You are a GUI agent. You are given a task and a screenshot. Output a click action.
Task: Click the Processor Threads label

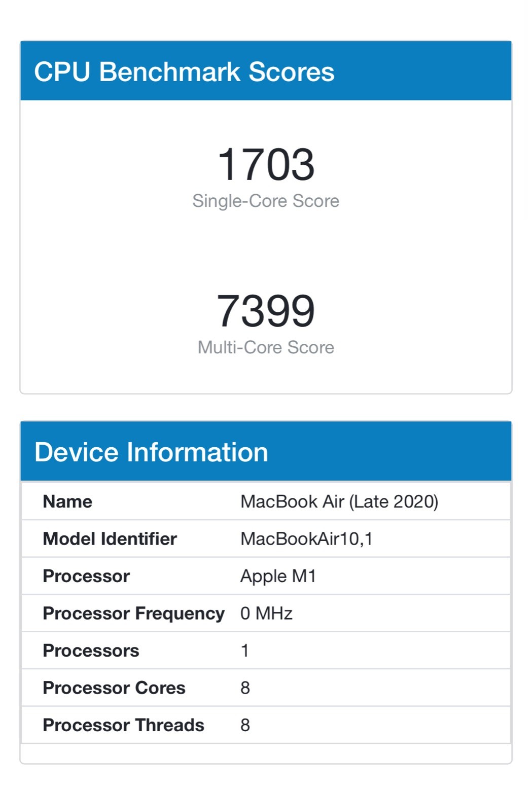coord(124,725)
